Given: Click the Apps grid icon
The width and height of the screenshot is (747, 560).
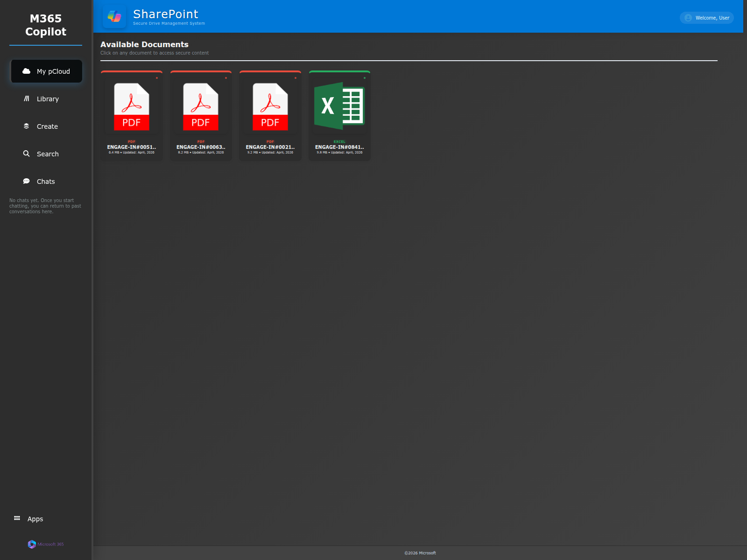Looking at the screenshot, I should click(17, 518).
